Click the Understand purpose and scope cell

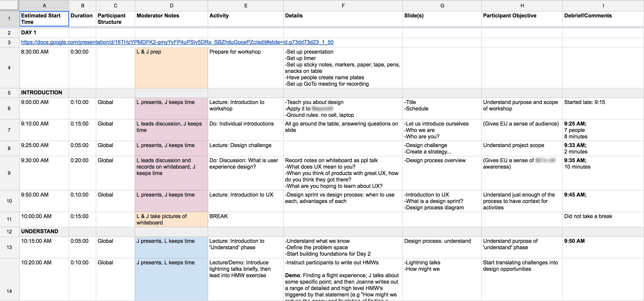[x=522, y=108]
